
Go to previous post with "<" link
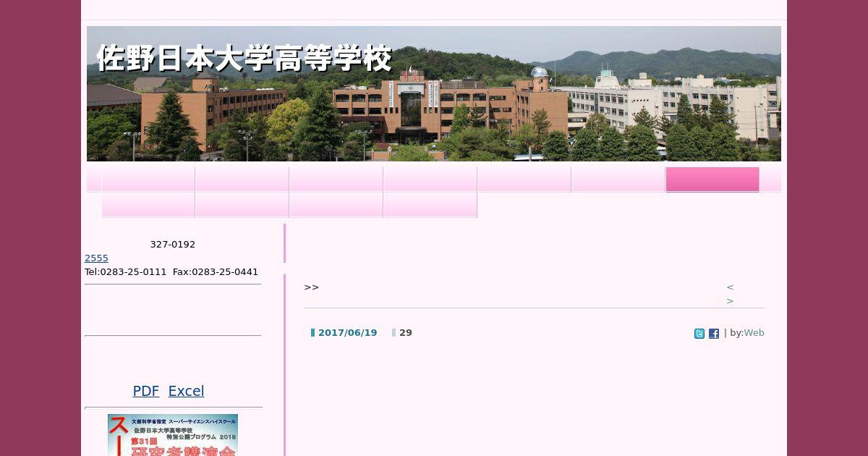pyautogui.click(x=730, y=287)
